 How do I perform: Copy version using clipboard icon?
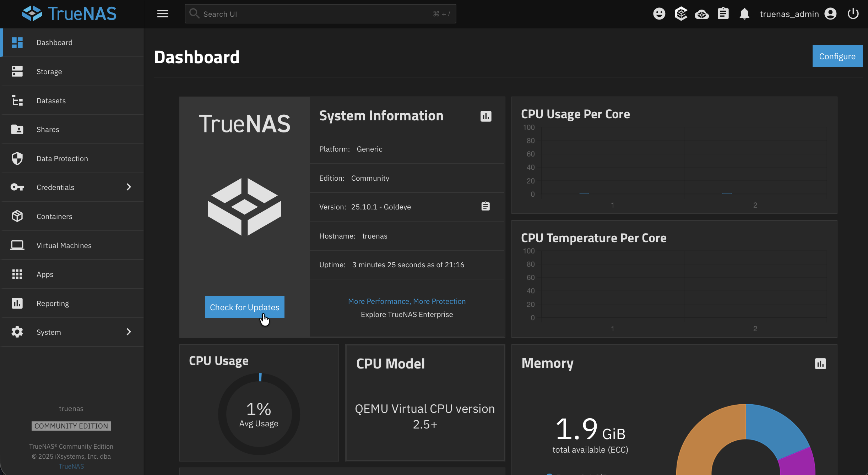pyautogui.click(x=485, y=206)
